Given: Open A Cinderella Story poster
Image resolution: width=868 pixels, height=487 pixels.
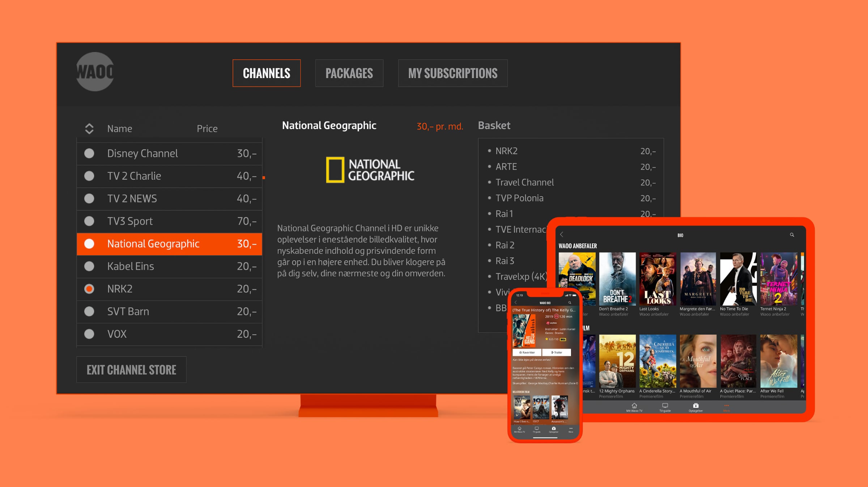Looking at the screenshot, I should (x=658, y=361).
